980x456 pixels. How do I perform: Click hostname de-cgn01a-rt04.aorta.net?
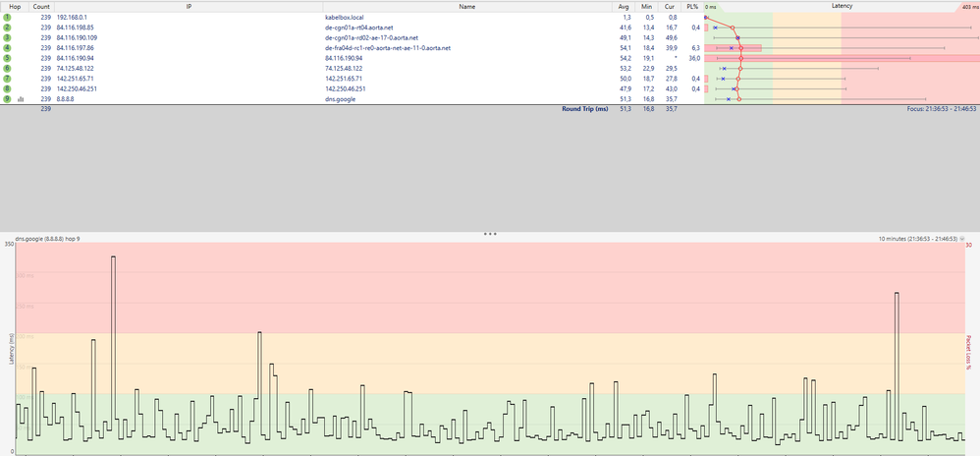(358, 28)
